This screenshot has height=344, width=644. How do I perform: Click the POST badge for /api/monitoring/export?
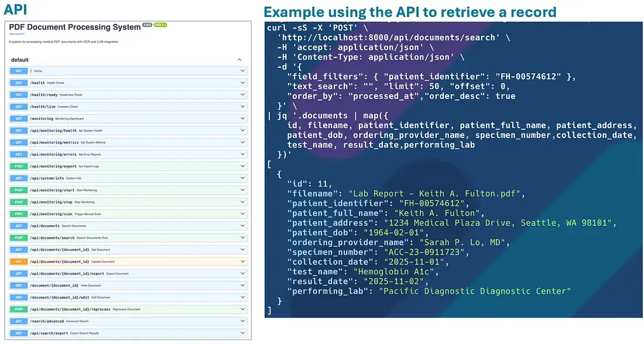(x=19, y=166)
